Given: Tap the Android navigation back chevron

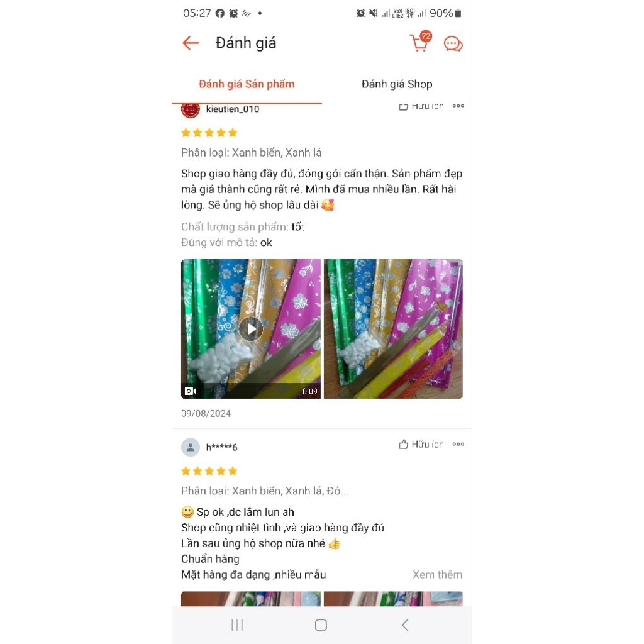Looking at the screenshot, I should click(x=405, y=625).
